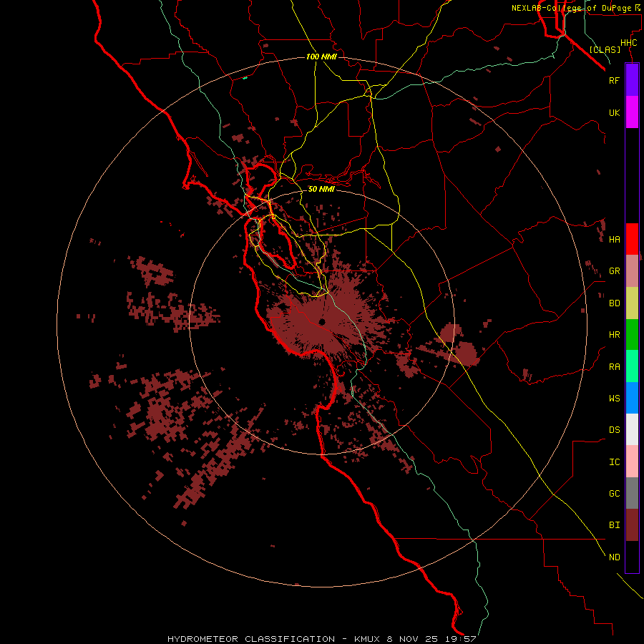Pick the RA light-green legend swatch
This screenshot has height=644, width=644.
[x=632, y=366]
